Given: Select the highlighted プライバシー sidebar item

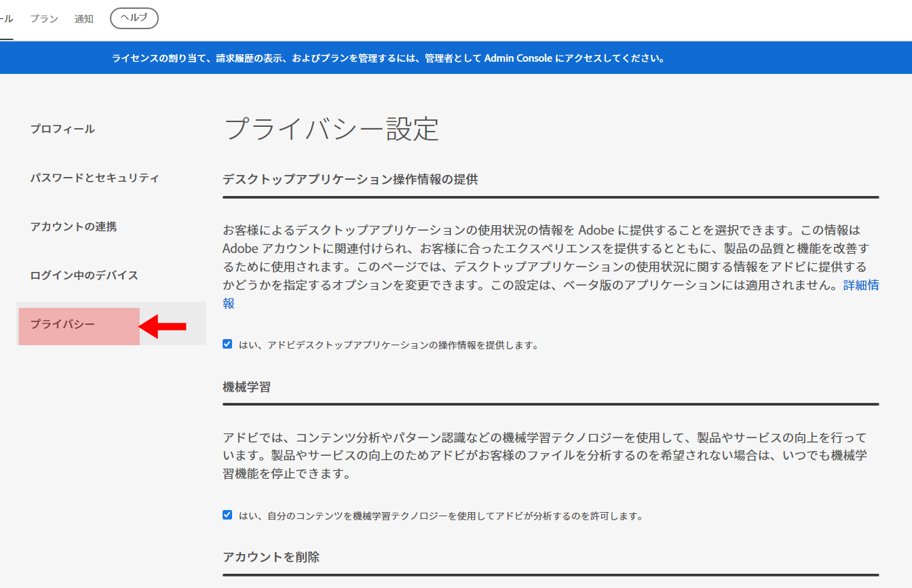Looking at the screenshot, I should click(x=62, y=324).
